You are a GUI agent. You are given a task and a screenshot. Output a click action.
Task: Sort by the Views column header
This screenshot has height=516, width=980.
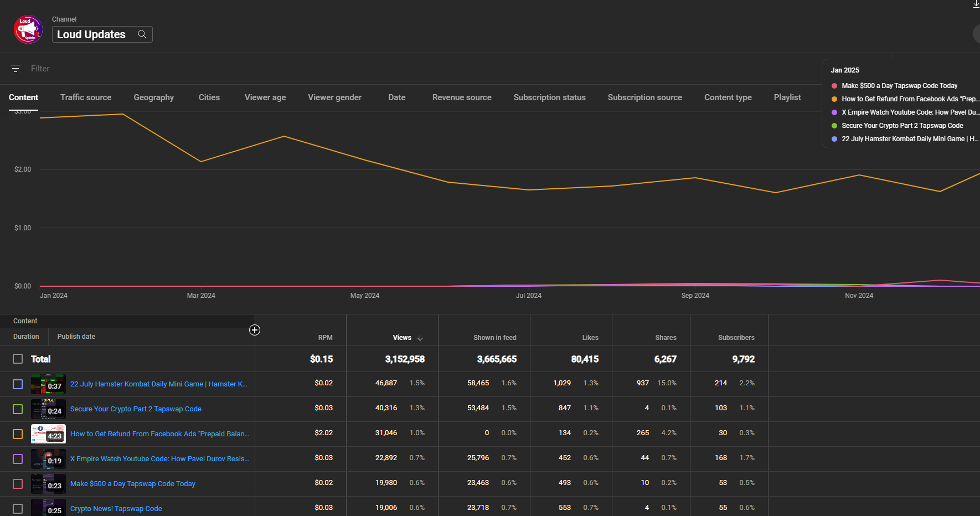click(x=402, y=338)
